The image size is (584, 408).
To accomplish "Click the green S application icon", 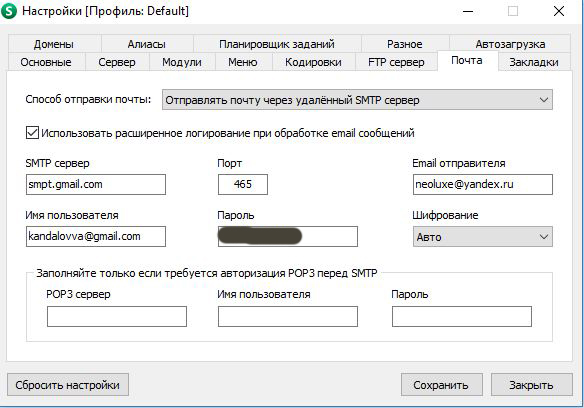I will tap(9, 11).
